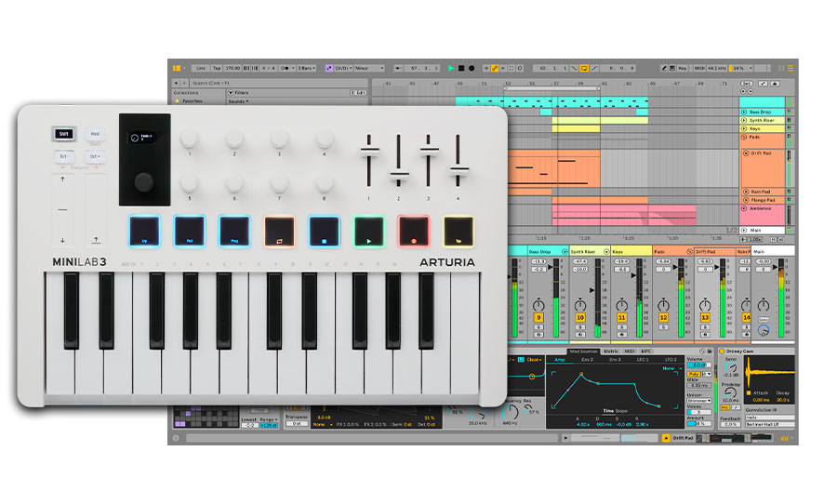Click the Keys track pan knob

(622, 305)
